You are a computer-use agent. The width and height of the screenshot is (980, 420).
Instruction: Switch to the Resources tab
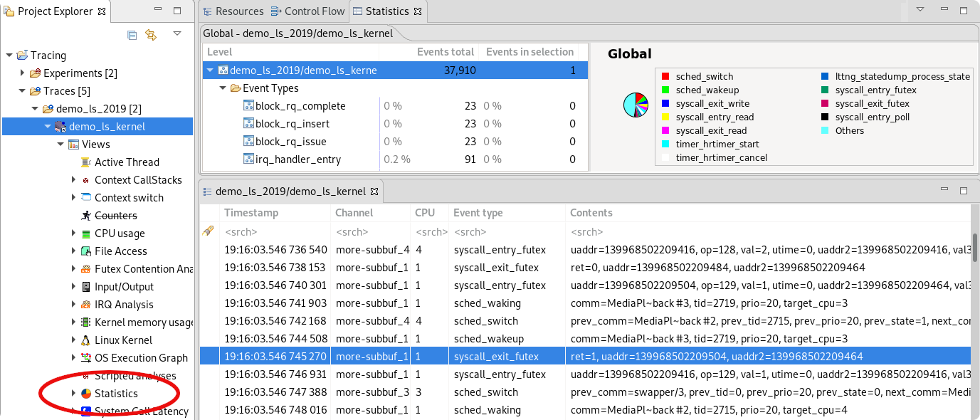tap(233, 11)
